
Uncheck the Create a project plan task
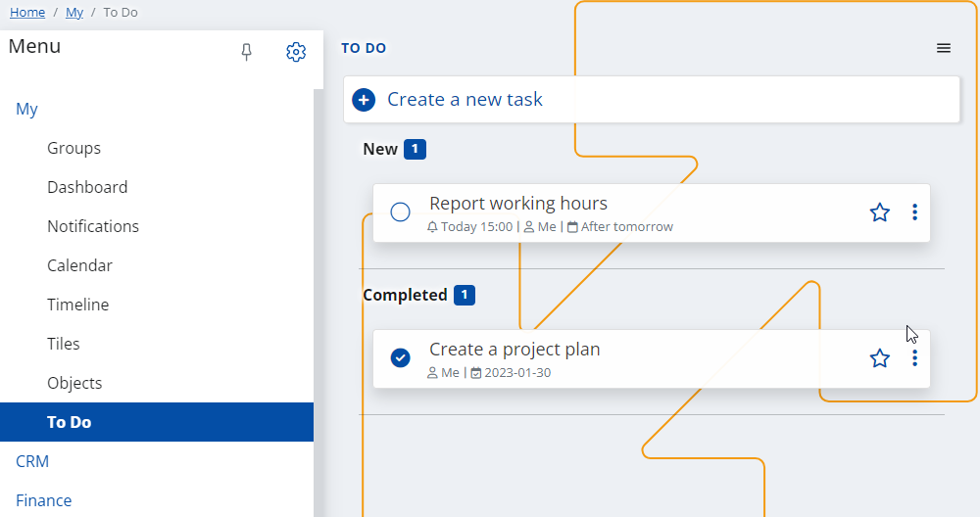pyautogui.click(x=400, y=357)
